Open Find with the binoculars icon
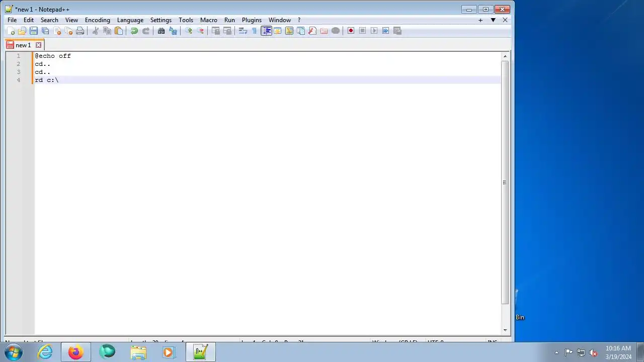 162,31
